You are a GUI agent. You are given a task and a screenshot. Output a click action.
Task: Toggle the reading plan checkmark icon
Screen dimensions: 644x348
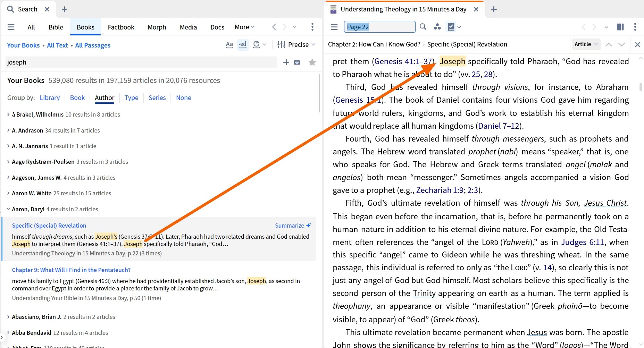point(451,27)
